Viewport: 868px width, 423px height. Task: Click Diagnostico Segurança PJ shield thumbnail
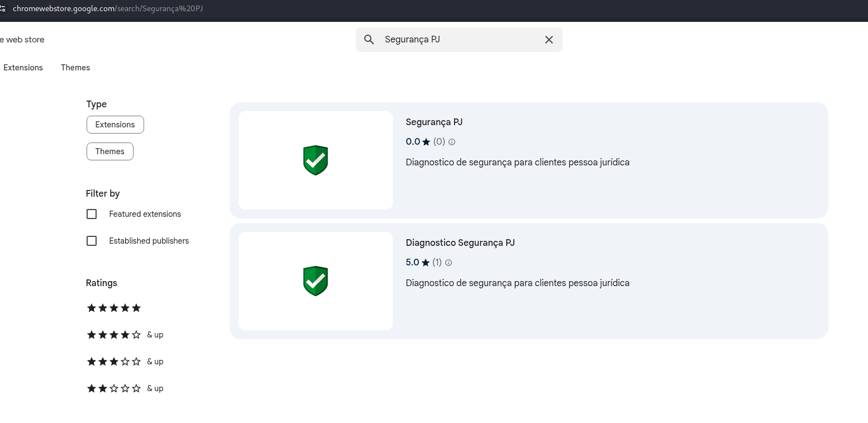[316, 281]
